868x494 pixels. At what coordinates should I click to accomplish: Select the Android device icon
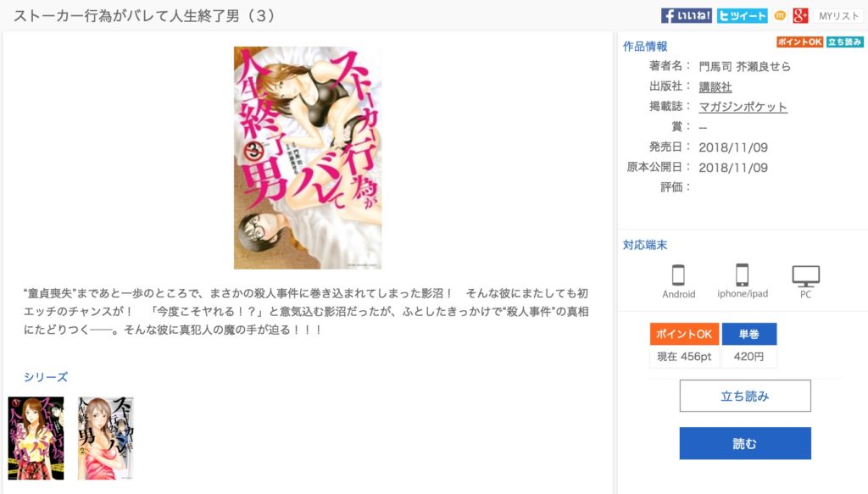678,275
